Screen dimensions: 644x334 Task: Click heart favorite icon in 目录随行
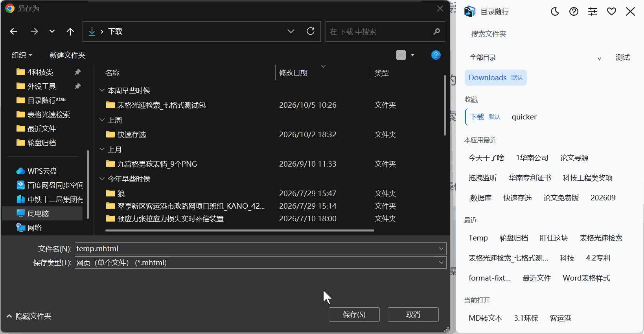(611, 12)
